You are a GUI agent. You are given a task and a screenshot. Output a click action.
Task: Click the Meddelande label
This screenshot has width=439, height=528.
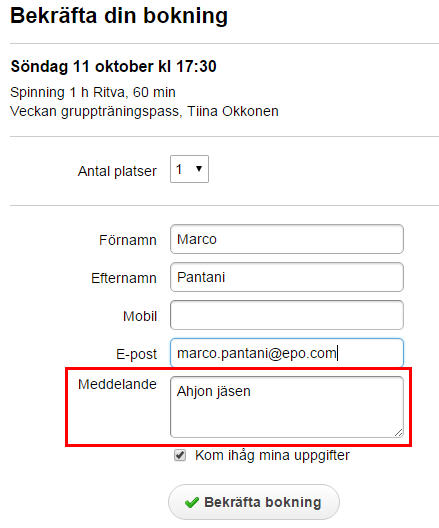tap(117, 384)
